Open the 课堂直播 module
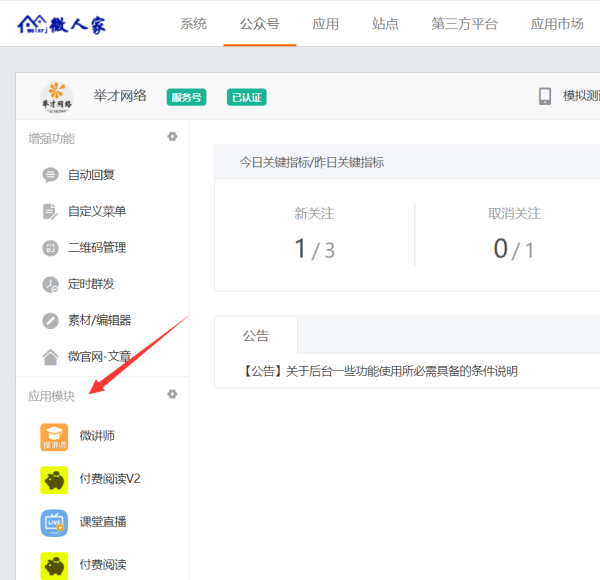The image size is (600, 580). tap(103, 522)
